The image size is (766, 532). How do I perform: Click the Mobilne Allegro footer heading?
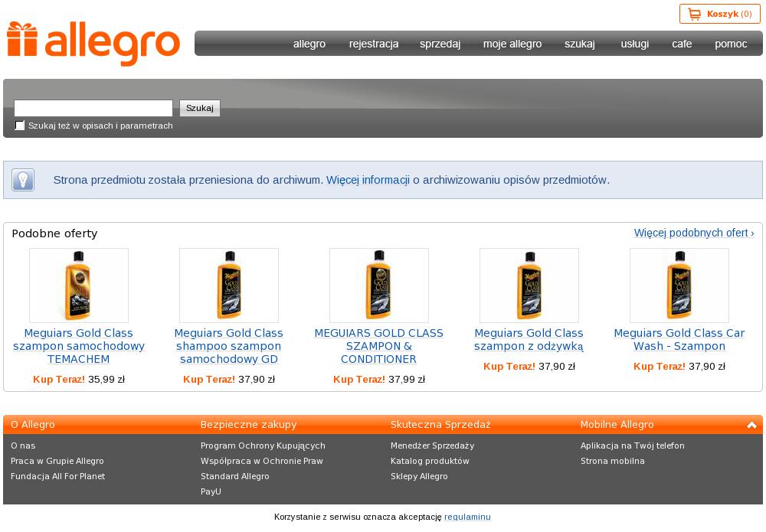[617, 425]
